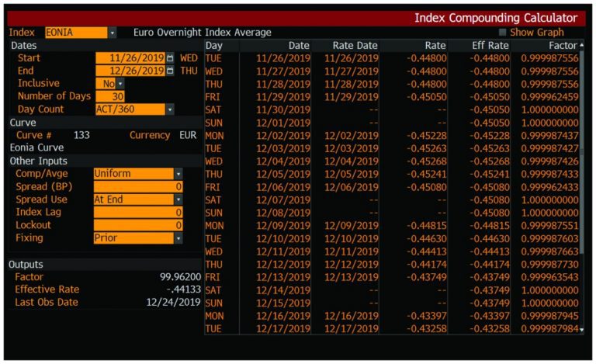This screenshot has height=364, width=596.
Task: Click the EONIA index input box
Action: pos(76,33)
